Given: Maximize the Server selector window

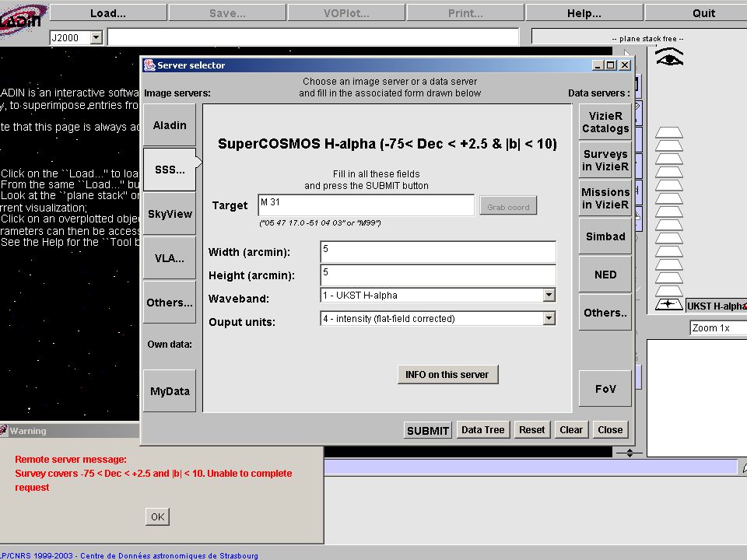Looking at the screenshot, I should coord(611,65).
